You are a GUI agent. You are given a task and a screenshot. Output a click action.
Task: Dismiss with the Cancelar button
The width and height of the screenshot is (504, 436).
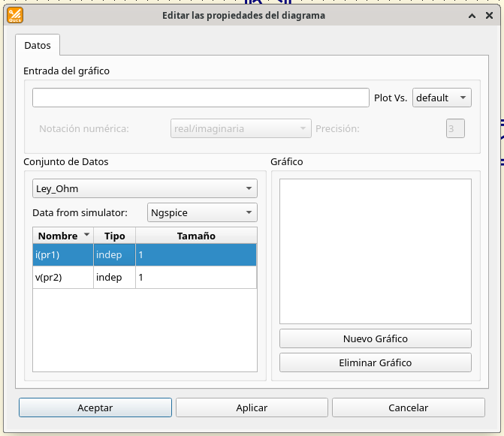[408, 407]
